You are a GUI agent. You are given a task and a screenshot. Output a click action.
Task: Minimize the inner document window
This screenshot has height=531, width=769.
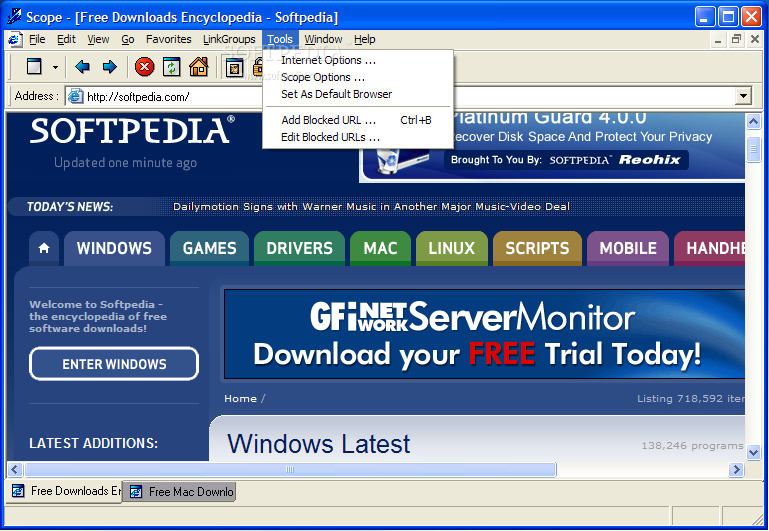point(718,40)
